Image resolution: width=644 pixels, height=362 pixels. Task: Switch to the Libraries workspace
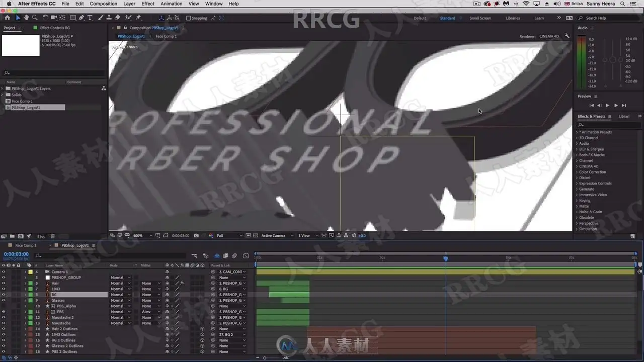tap(513, 18)
